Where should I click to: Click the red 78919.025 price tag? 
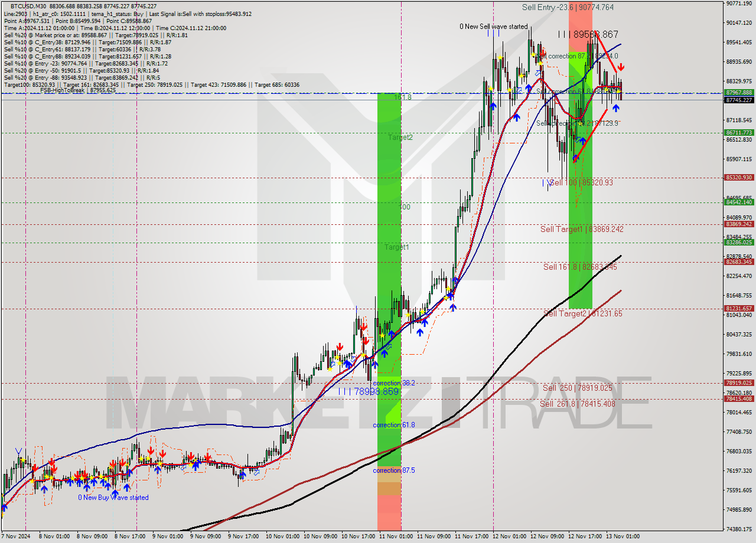[739, 382]
